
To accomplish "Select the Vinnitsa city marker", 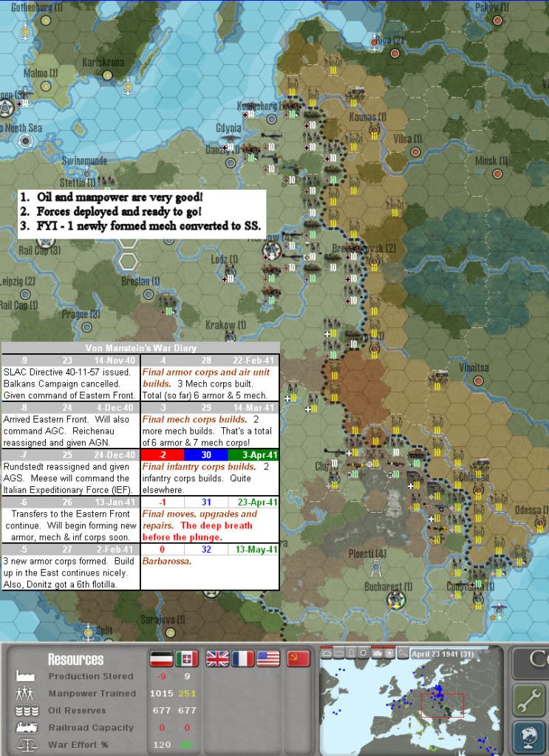I will (x=478, y=381).
